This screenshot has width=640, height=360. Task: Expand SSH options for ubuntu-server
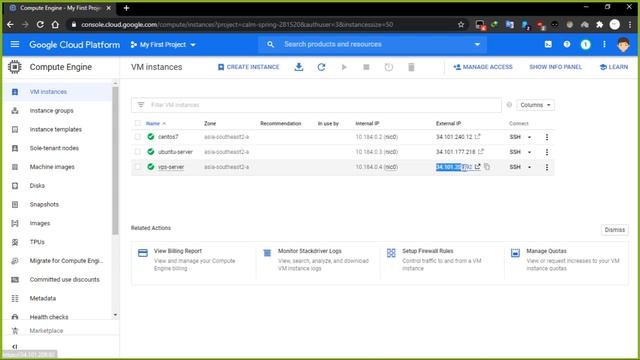tap(529, 152)
